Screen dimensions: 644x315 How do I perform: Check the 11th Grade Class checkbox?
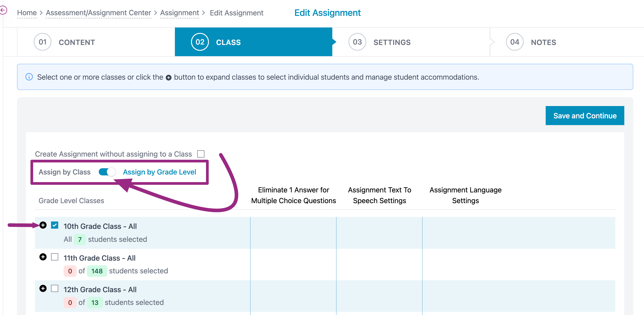(x=55, y=257)
